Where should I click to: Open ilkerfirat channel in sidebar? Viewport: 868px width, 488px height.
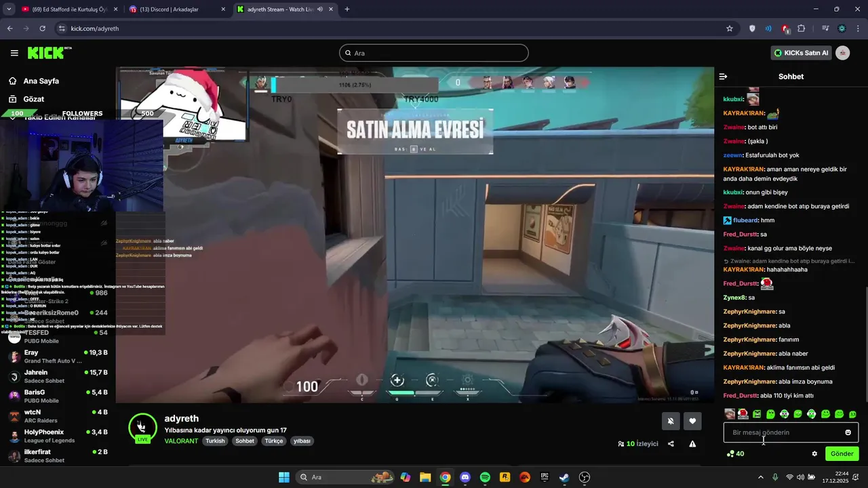click(57, 455)
